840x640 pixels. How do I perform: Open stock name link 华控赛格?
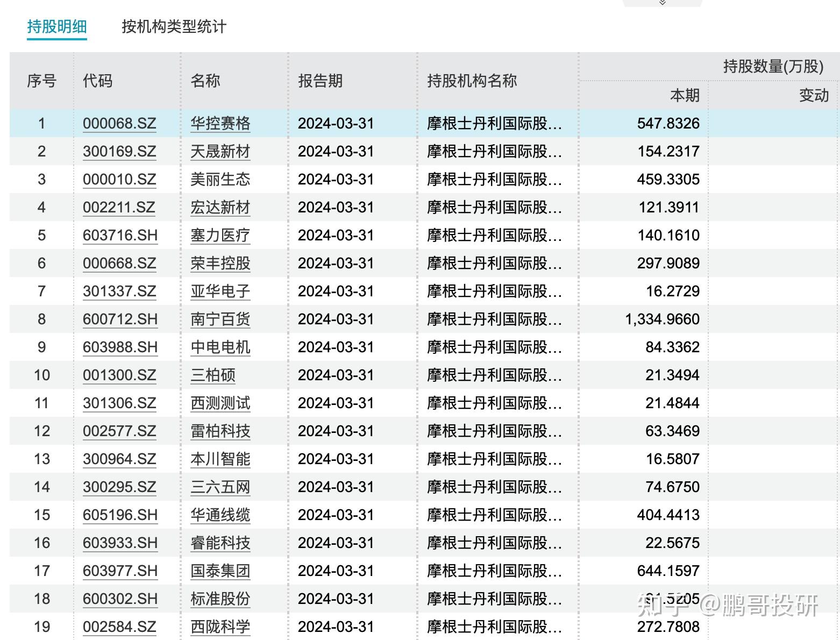220,123
